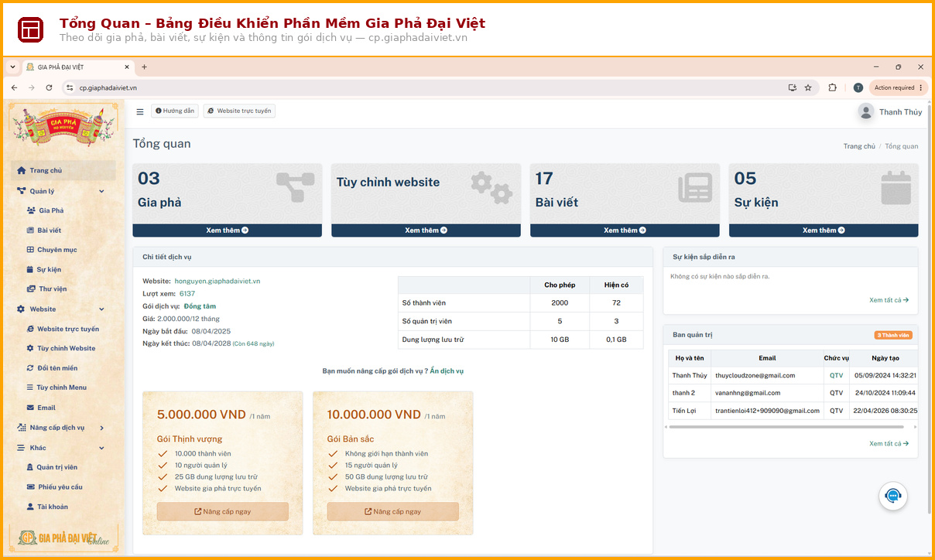Screen dimensions: 935x560
Task: Select the GIA PHẢ ĐẠI VIỆT browser tab
Action: click(77, 67)
